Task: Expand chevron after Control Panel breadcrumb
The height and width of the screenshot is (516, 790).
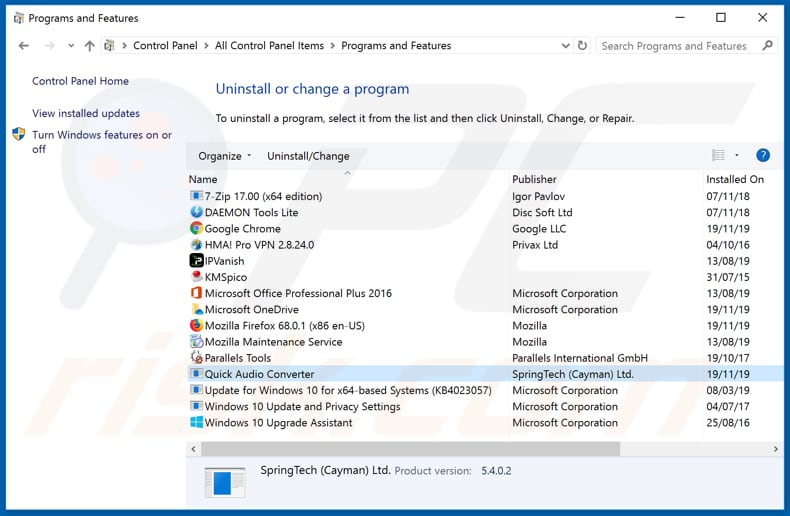Action: (206, 46)
